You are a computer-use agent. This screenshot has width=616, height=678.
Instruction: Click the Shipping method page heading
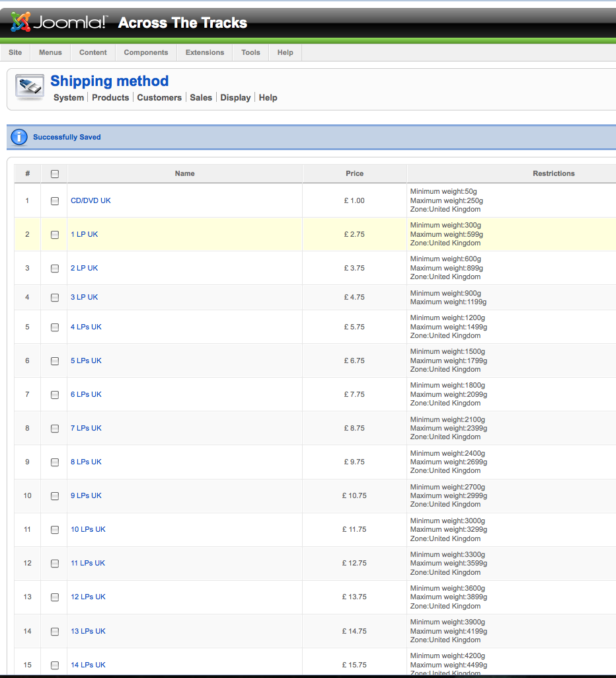(x=109, y=81)
